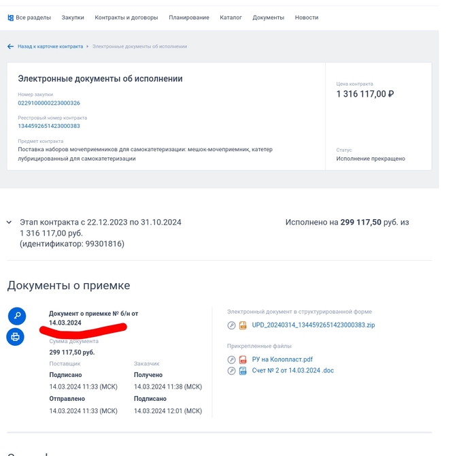Click the back arrow icon in breadcrumb
Viewport: 476px width, 456px height.
(x=10, y=46)
